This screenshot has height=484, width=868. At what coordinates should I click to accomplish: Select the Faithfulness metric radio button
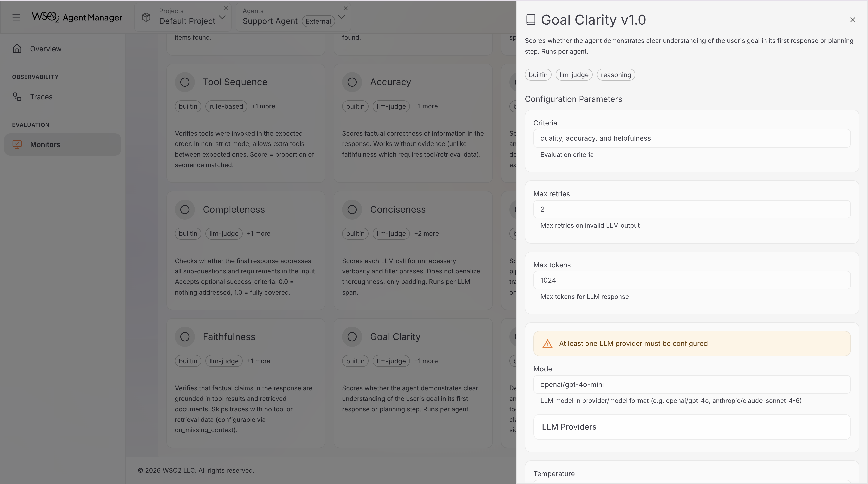coord(185,336)
